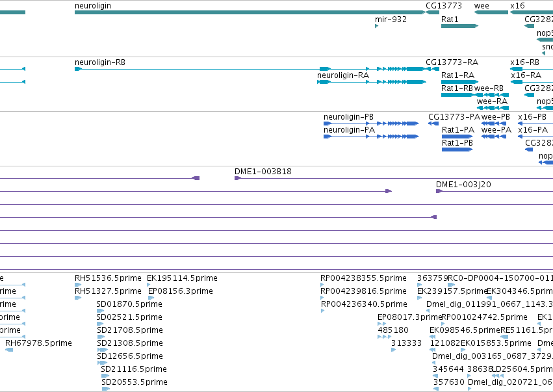Screen dimensions: 553x392
Task: Select the CG13773 gene label
Action: [444, 6]
